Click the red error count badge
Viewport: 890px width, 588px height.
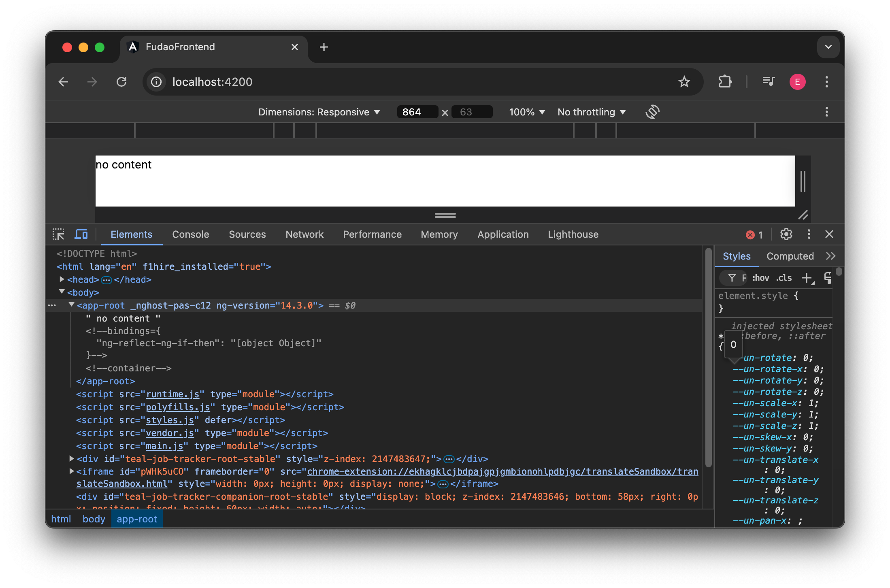(x=754, y=234)
